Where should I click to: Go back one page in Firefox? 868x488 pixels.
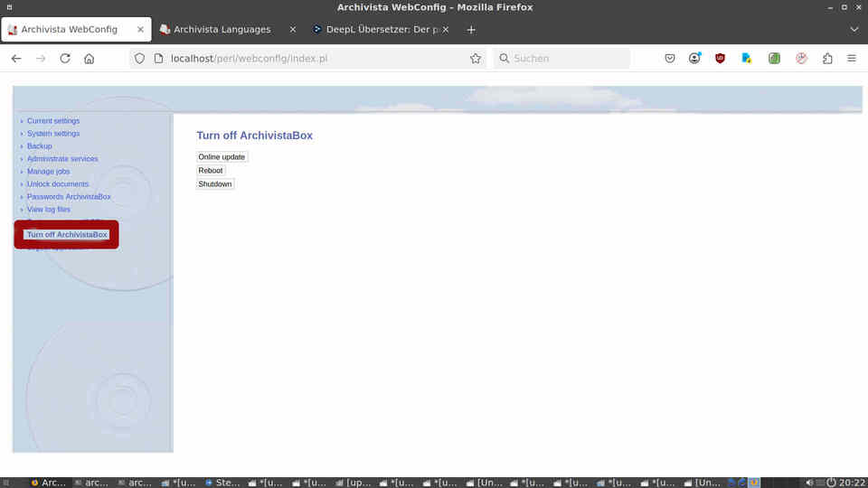(x=16, y=58)
